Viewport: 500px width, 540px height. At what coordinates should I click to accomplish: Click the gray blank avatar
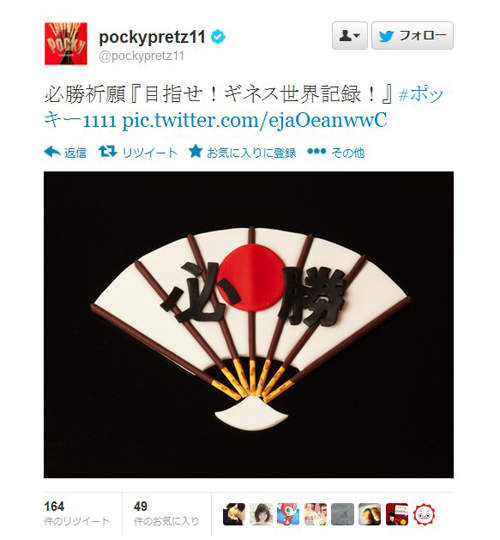pos(343,514)
